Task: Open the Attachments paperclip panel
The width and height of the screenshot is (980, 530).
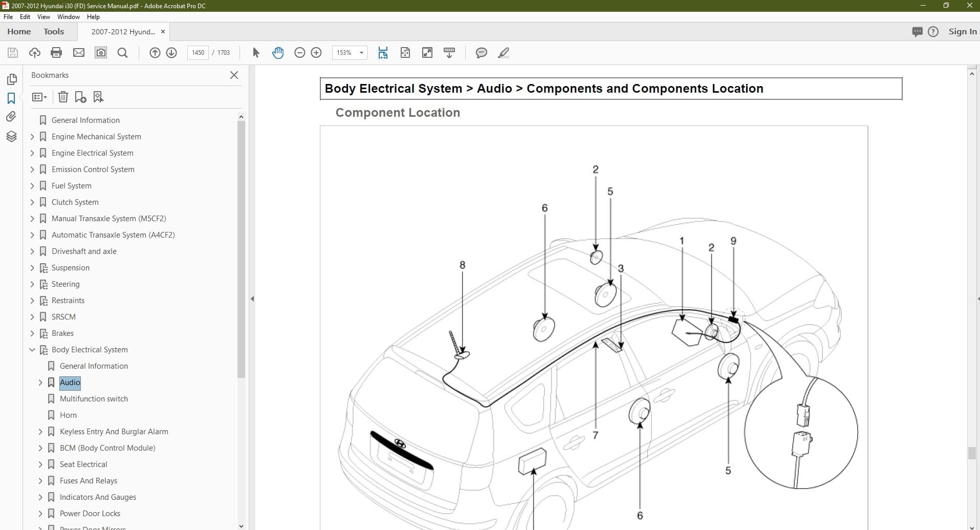Action: 11,117
